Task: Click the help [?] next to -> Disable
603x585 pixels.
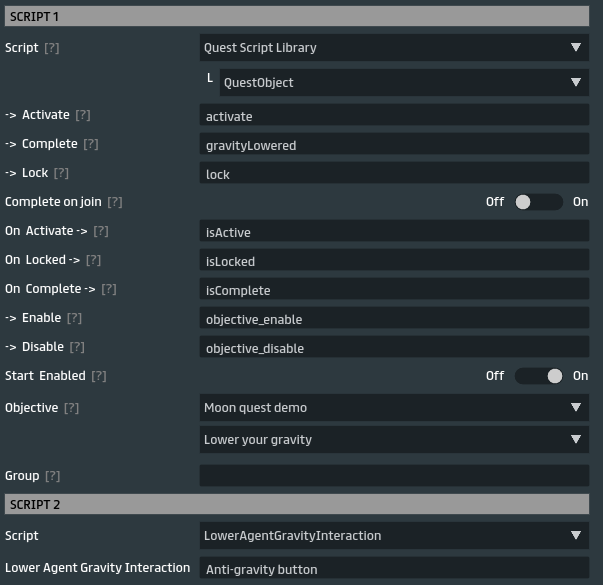Action: 77,347
